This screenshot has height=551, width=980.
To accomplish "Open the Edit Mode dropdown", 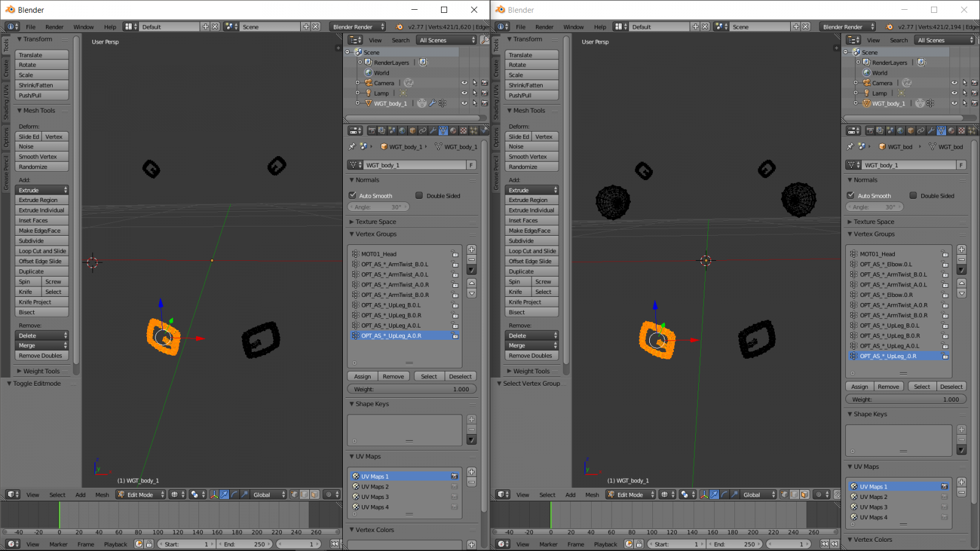I will 140,494.
